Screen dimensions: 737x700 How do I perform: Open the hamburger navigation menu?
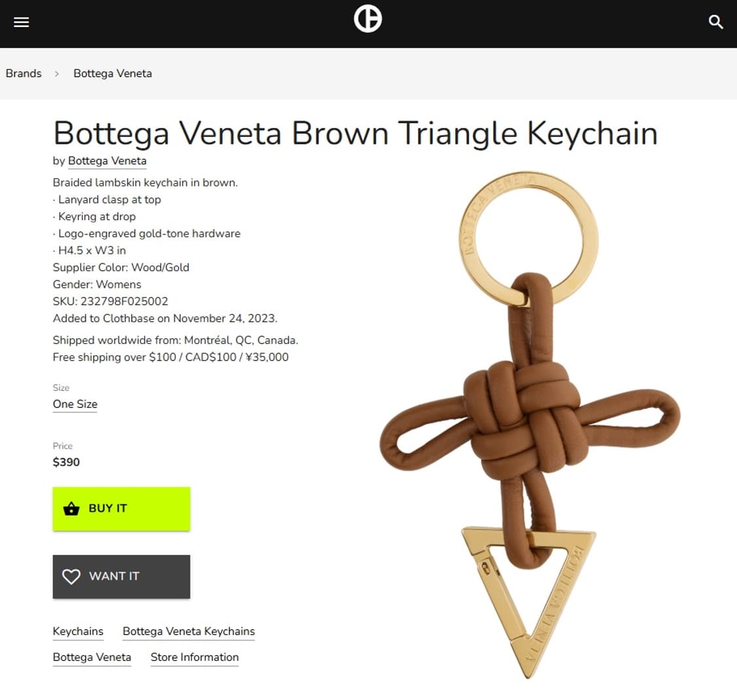coord(22,22)
